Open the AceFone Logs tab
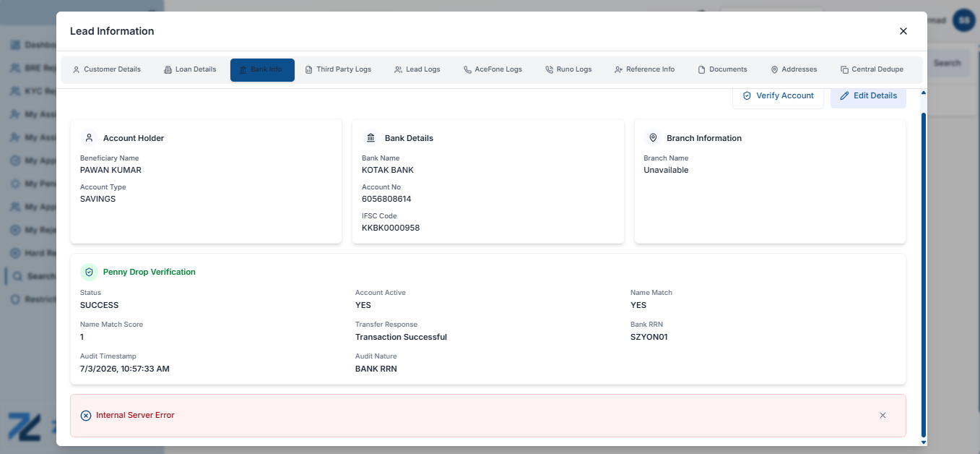Screen dimensions: 980x454 493,69
